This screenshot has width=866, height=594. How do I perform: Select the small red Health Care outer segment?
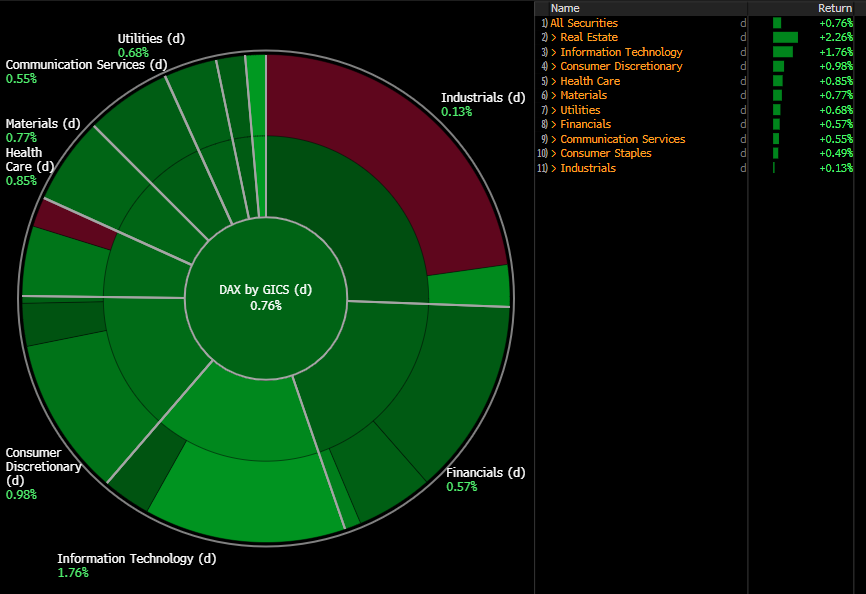coord(75,224)
